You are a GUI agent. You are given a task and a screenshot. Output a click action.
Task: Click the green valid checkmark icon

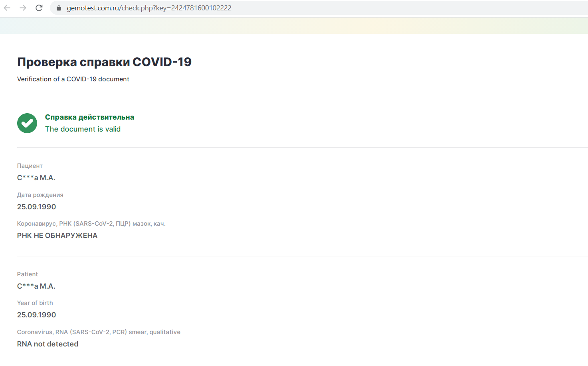coord(27,123)
